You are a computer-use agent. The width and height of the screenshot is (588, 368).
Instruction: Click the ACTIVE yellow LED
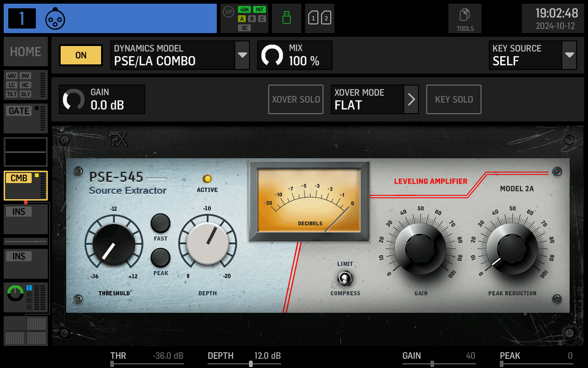(207, 179)
